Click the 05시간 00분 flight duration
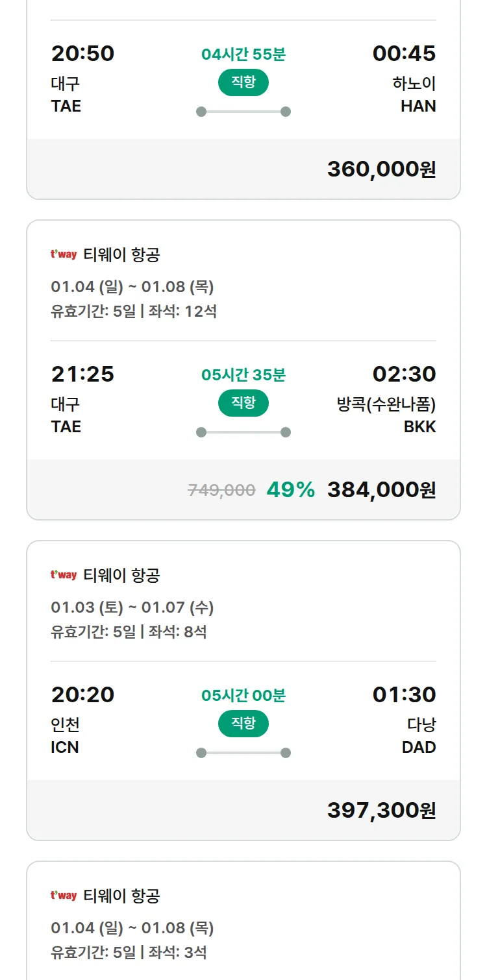Image resolution: width=487 pixels, height=980 pixels. click(x=243, y=696)
